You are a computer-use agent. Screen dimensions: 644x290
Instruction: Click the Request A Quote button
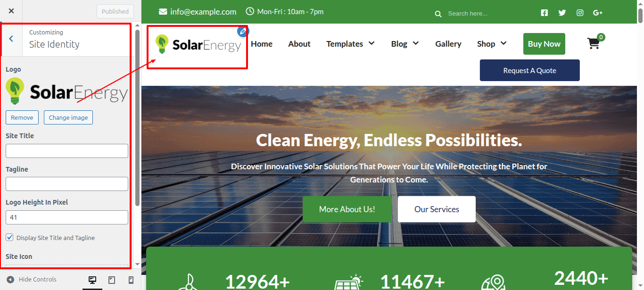[x=529, y=70]
